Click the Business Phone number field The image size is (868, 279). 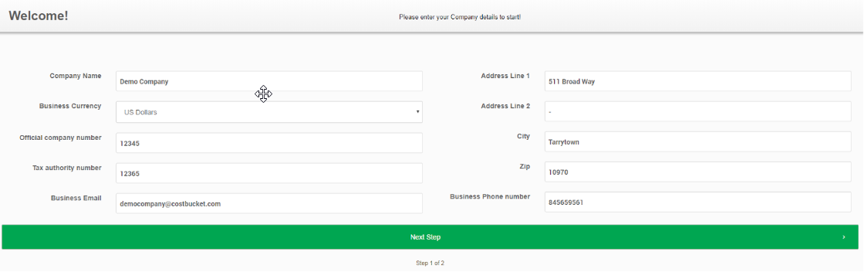coord(697,202)
